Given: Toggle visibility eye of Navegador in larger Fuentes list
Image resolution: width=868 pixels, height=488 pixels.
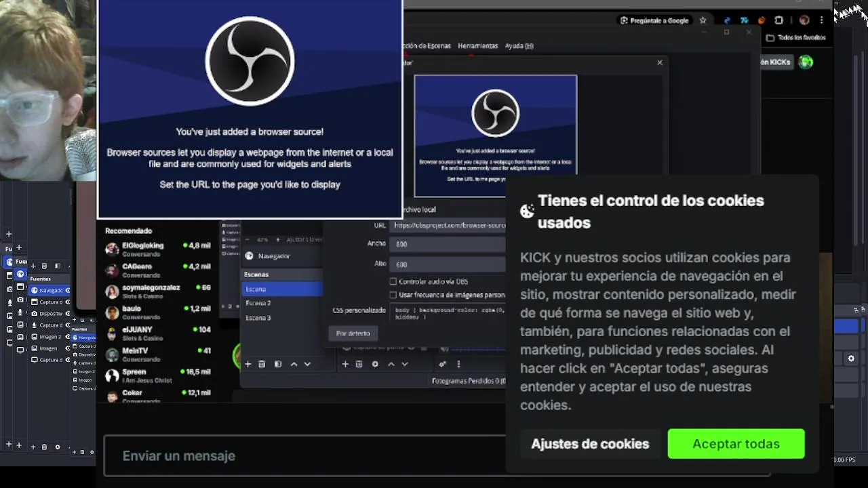Looking at the screenshot, I should click(68, 290).
